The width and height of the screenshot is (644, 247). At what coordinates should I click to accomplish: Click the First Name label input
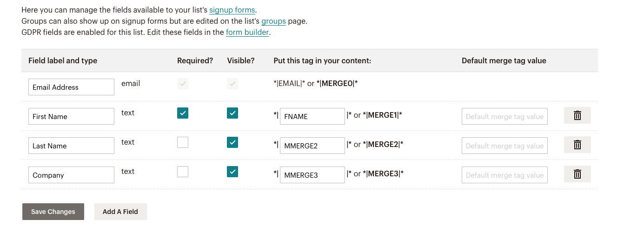pyautogui.click(x=71, y=116)
